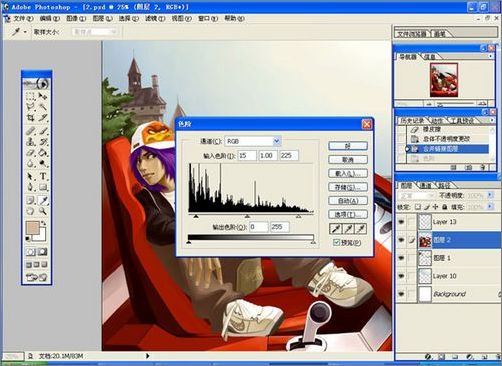Expand the layer opacity slider arrow
This screenshot has height=366, width=502.
[490, 195]
